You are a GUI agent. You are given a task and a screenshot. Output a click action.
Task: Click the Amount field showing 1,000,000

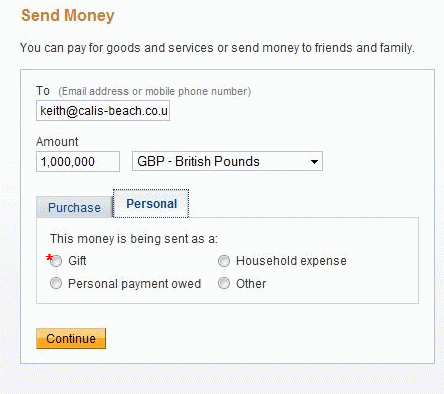[x=78, y=162]
